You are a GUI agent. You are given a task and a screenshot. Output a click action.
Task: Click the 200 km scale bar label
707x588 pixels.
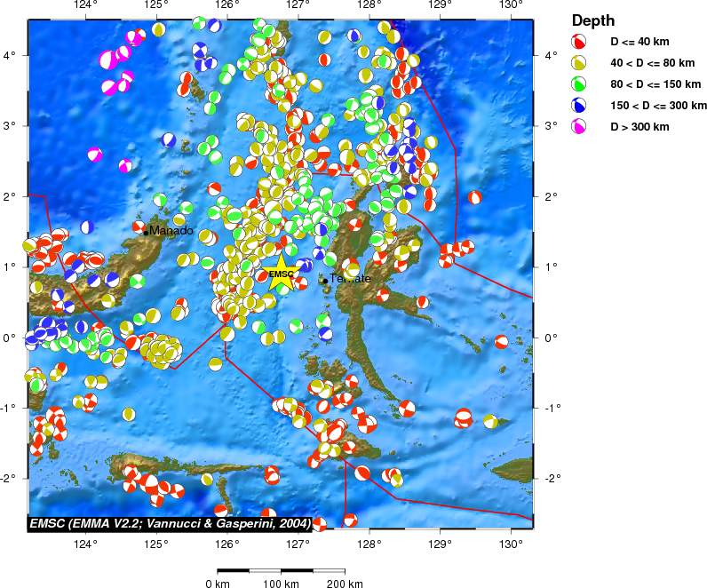[x=345, y=584]
